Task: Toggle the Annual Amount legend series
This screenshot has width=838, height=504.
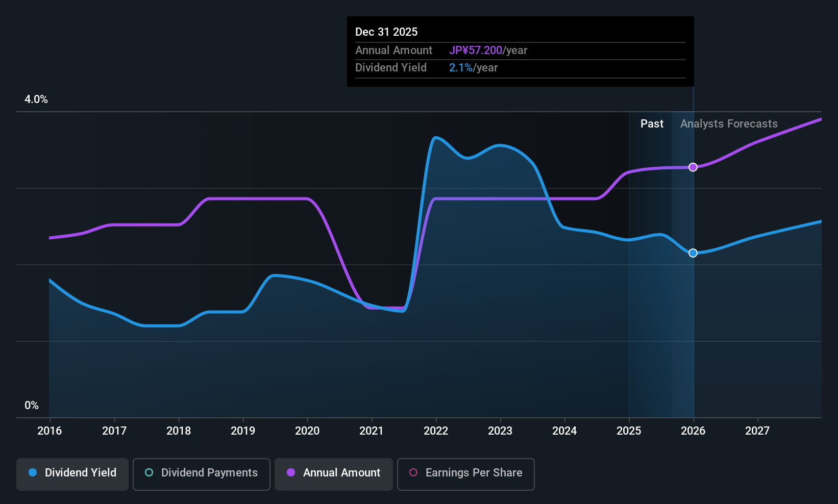Action: click(x=334, y=474)
